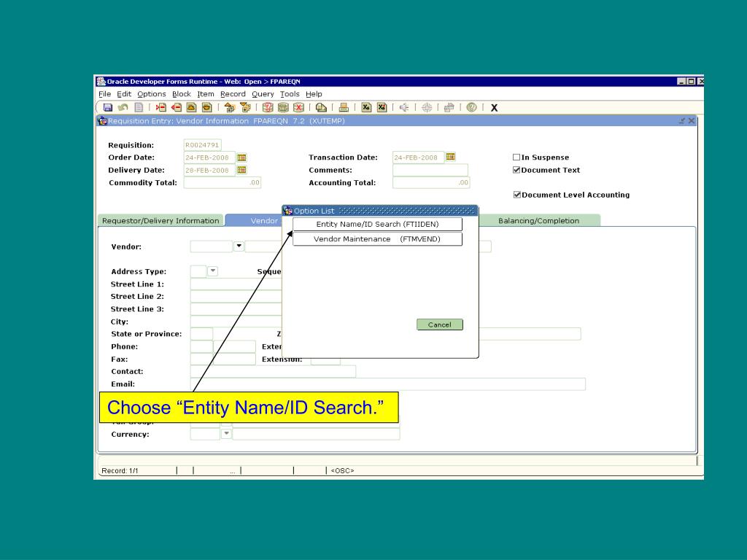This screenshot has height=560, width=747.
Task: Click the Transaction Date field
Action: pyautogui.click(x=418, y=157)
